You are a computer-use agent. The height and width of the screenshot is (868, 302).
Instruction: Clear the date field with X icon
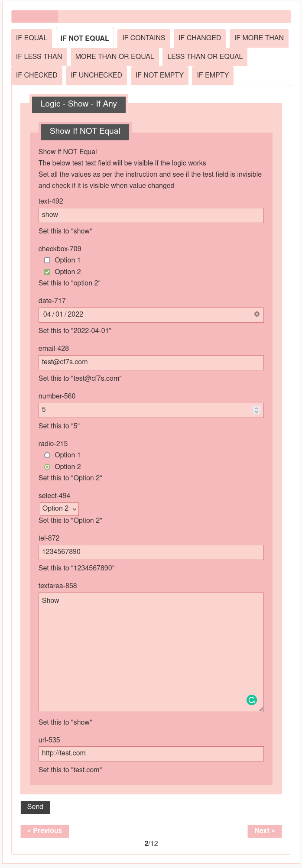(257, 314)
